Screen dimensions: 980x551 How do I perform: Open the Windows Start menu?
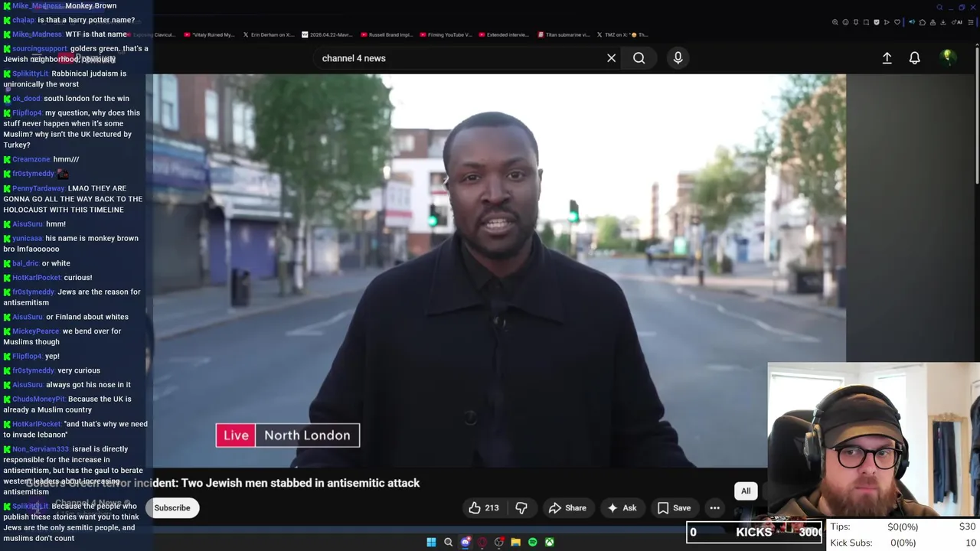click(x=431, y=542)
